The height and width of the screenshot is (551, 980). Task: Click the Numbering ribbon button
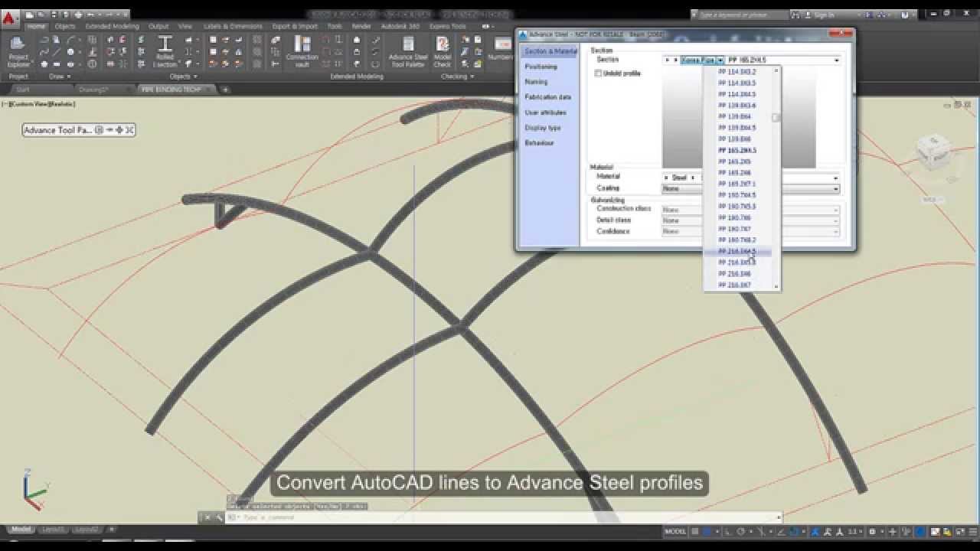[501, 49]
